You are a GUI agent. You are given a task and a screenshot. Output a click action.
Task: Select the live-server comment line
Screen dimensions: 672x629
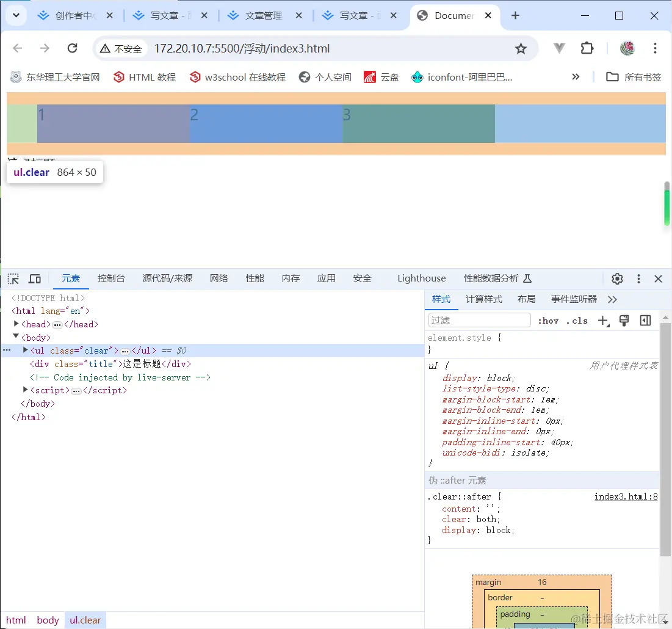coord(120,377)
